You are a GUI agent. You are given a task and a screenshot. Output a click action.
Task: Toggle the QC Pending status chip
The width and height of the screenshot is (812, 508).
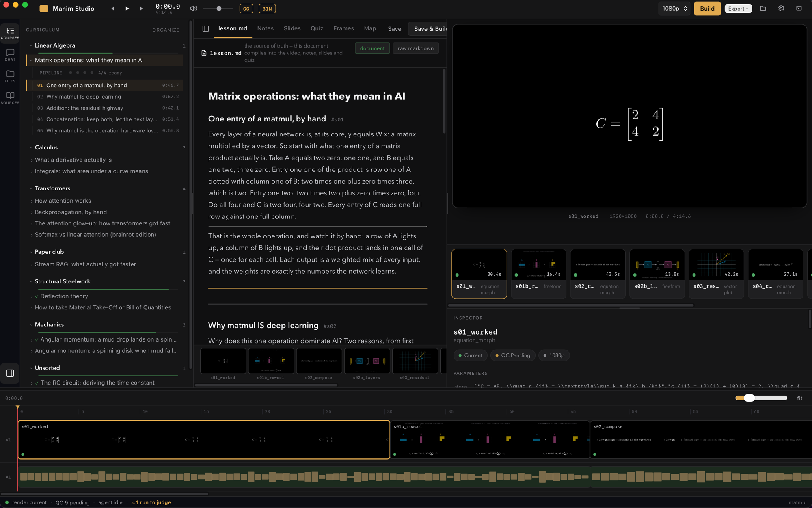[x=512, y=355]
